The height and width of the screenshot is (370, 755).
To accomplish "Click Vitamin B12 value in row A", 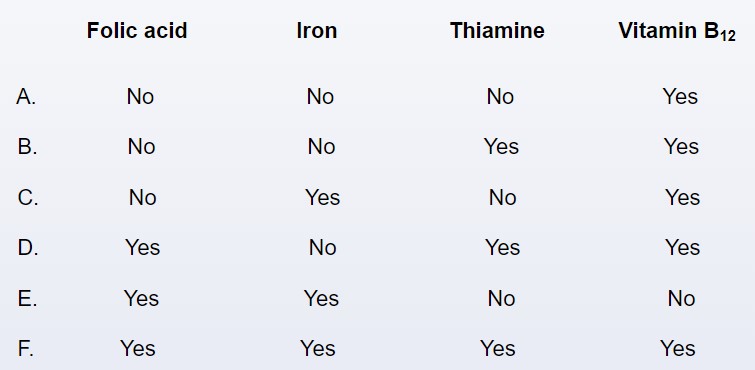I will point(680,97).
